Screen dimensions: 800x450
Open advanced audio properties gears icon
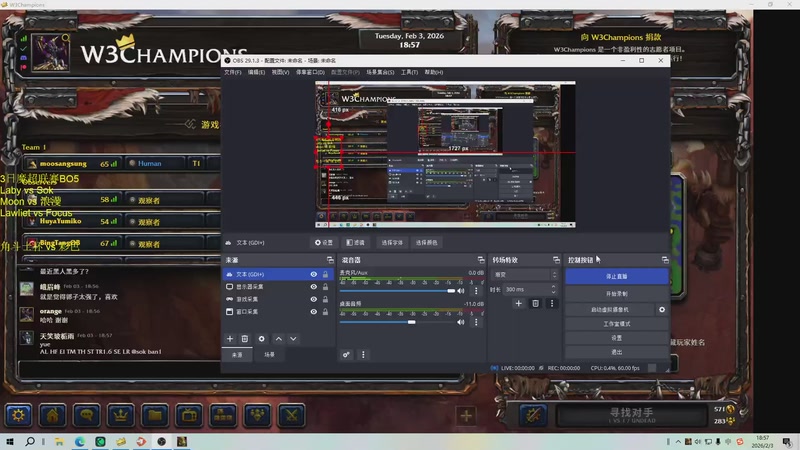coord(346,355)
